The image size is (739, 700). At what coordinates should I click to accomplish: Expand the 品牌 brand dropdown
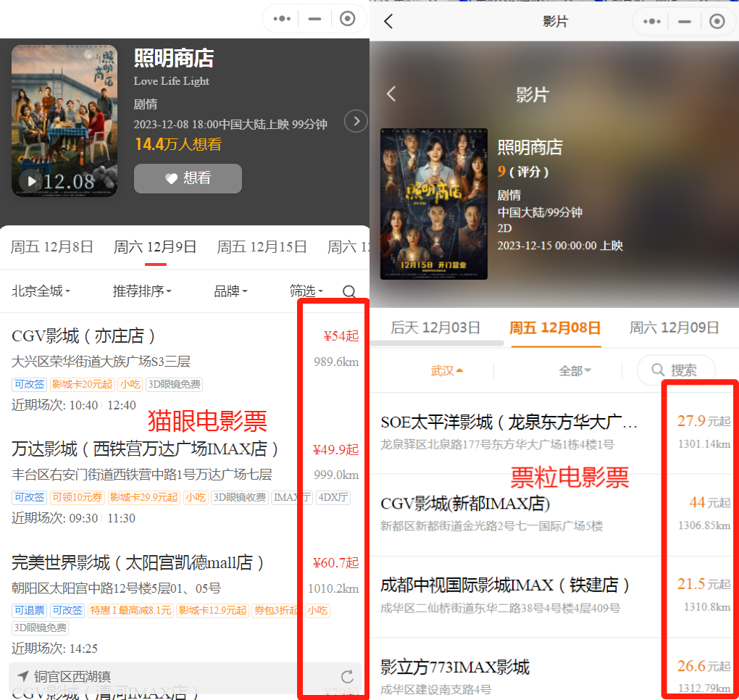coord(230,291)
